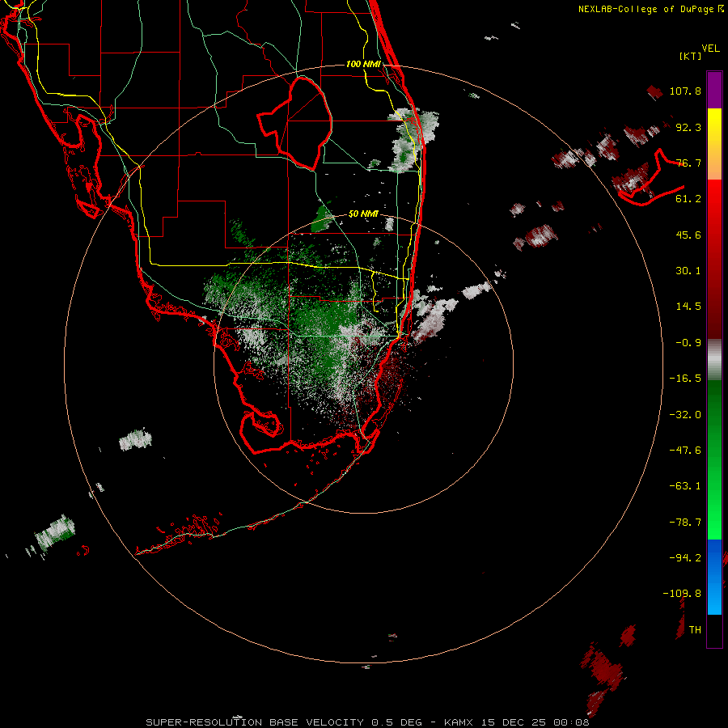Viewport: 728px width, 728px height.
Task: Select the -47.6 scale value
Action: 685,451
